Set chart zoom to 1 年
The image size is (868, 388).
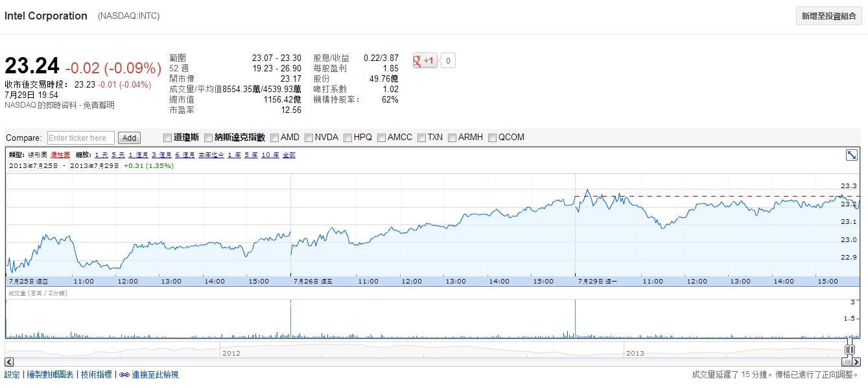[x=234, y=155]
